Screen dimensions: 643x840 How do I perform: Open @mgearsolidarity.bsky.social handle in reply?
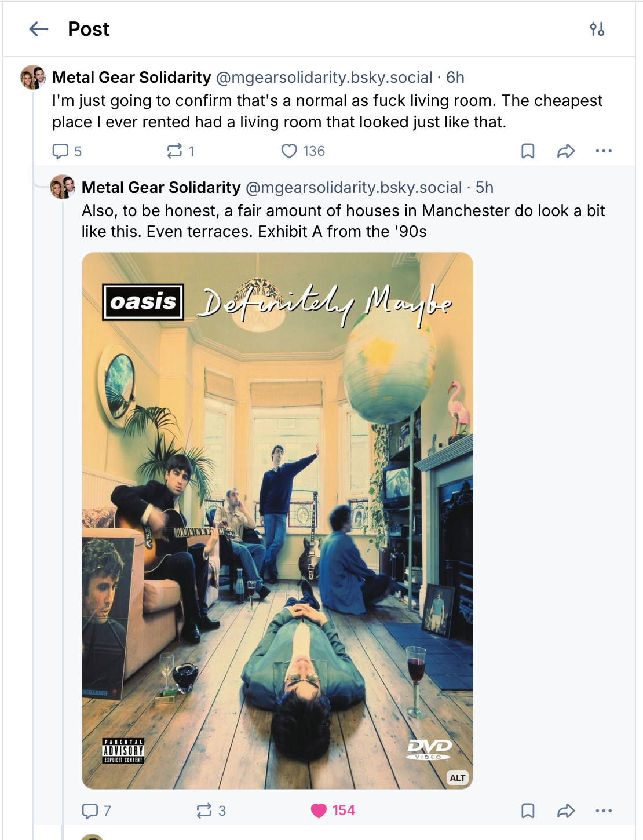point(353,188)
